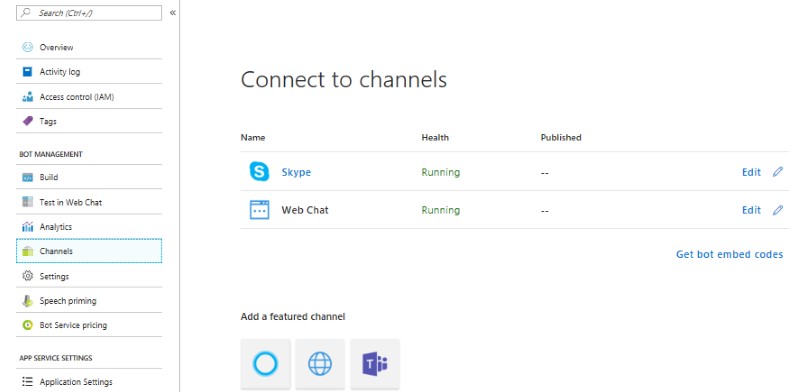Open the Activity log page

89,72
